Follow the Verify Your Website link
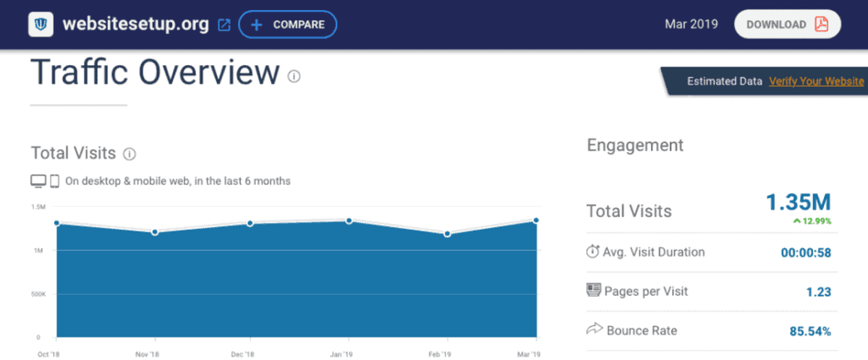868x360 pixels. tap(816, 81)
